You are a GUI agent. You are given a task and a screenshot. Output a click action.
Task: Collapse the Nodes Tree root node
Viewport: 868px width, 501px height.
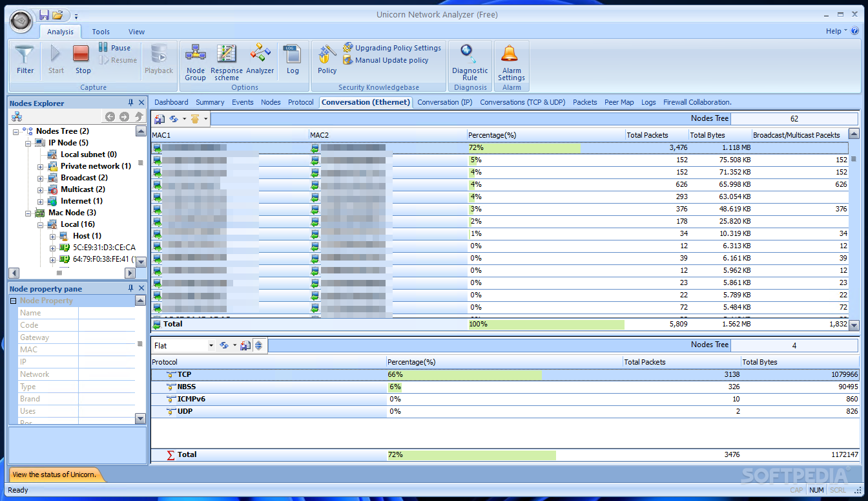[16, 131]
